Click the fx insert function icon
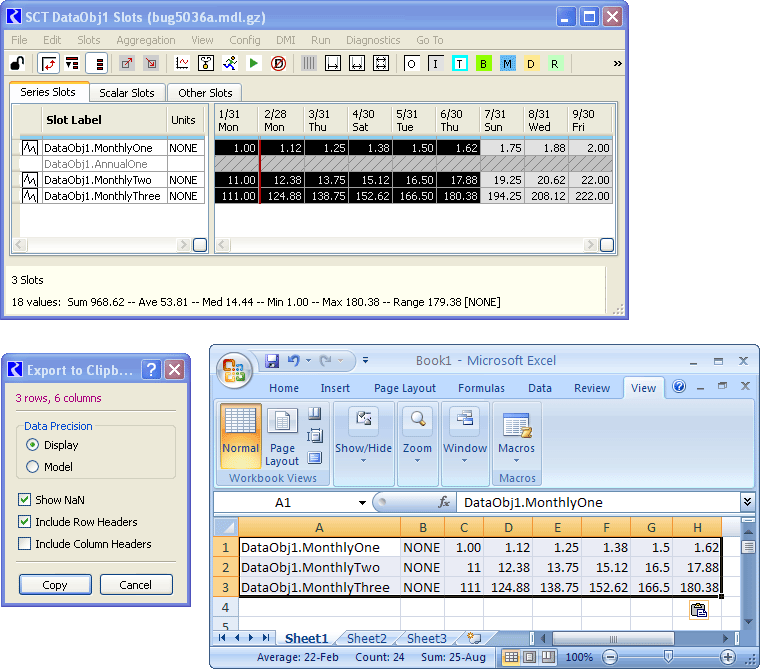The height and width of the screenshot is (669, 760). (443, 502)
